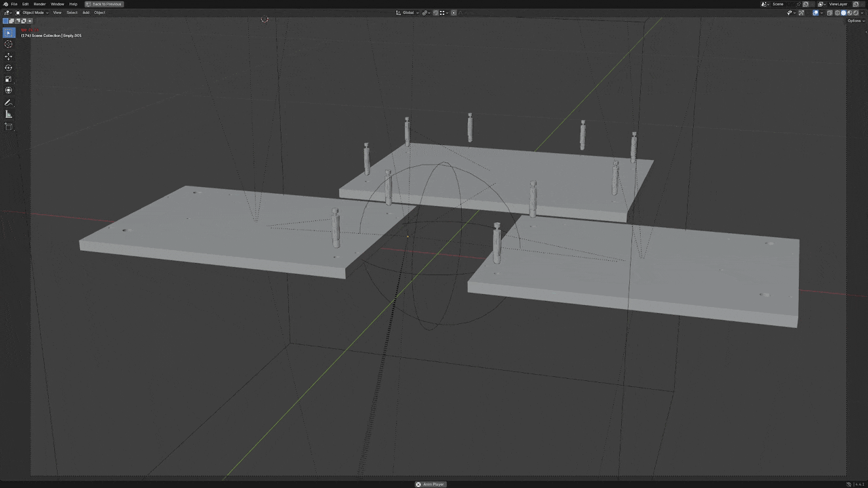Select the Transform tool
The height and width of the screenshot is (488, 868).
(9, 90)
